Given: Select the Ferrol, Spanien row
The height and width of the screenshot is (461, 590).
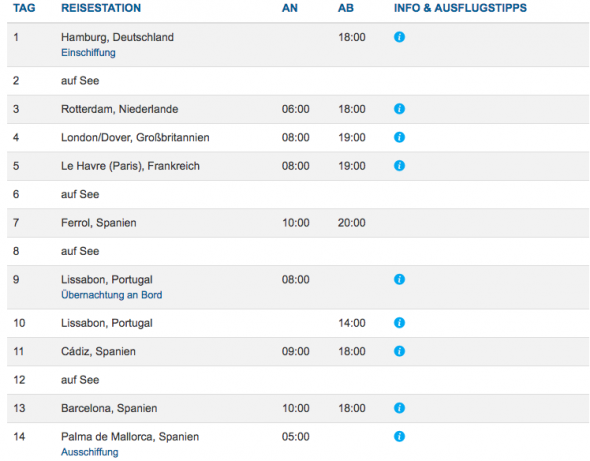Looking at the screenshot, I should (x=298, y=223).
